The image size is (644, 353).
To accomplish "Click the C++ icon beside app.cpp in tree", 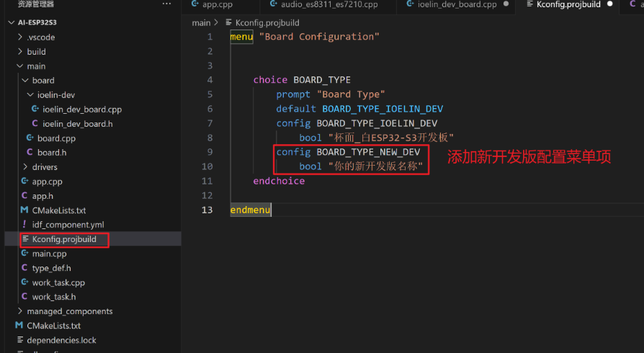I will pyautogui.click(x=24, y=182).
